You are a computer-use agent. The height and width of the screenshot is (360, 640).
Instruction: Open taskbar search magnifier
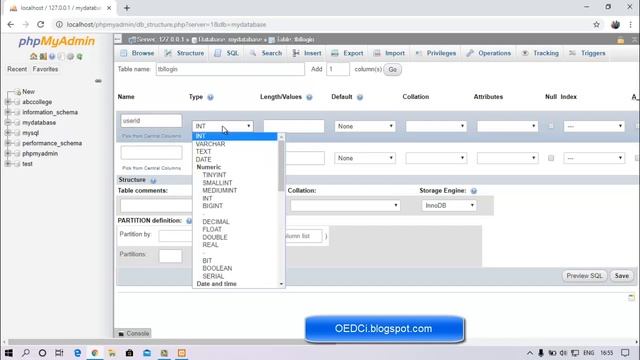point(26,353)
